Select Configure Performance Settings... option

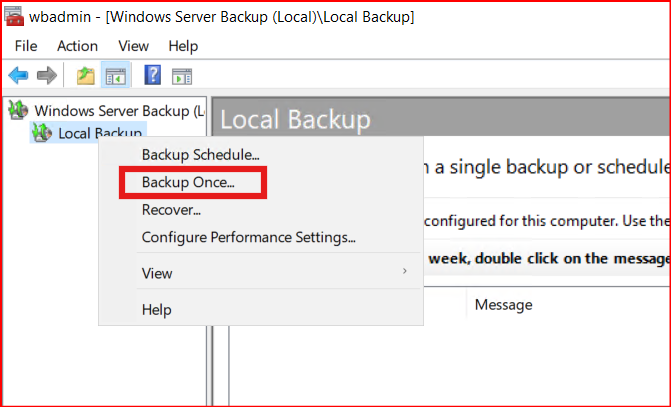248,238
